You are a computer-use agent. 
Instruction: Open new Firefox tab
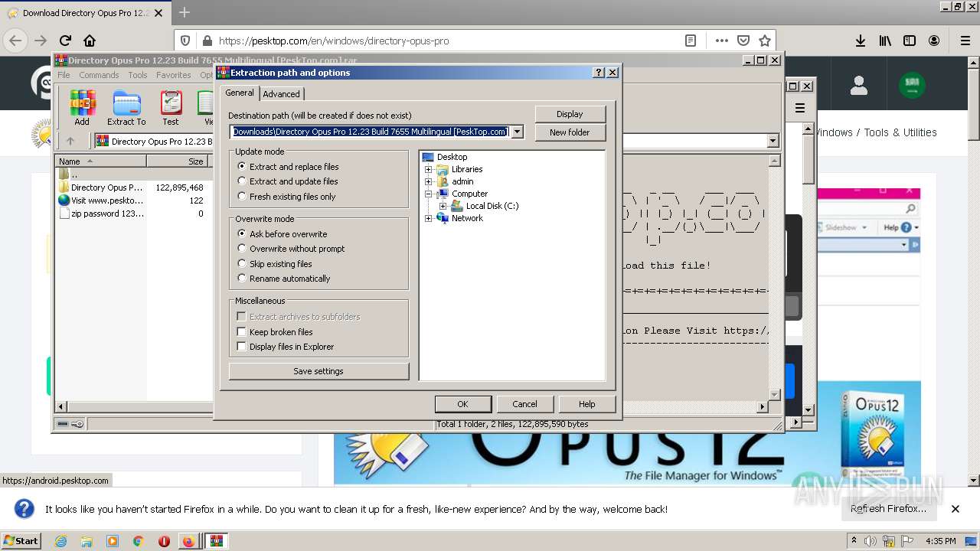[x=185, y=12]
